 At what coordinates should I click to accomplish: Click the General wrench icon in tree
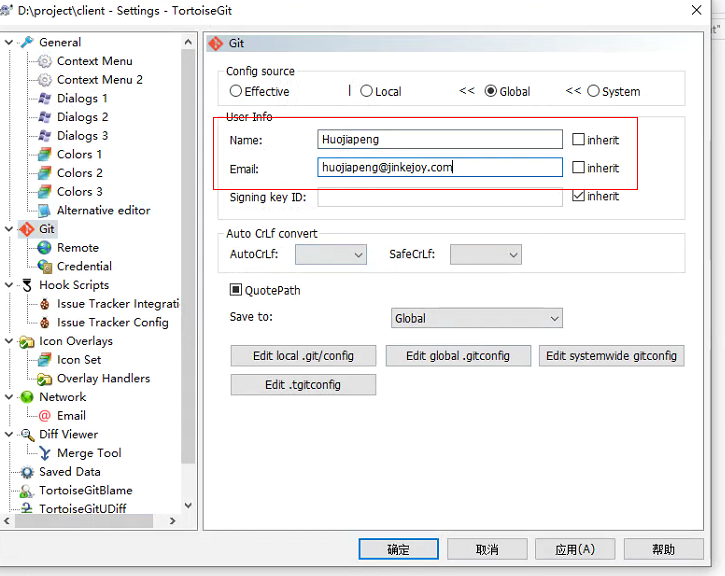[x=27, y=42]
